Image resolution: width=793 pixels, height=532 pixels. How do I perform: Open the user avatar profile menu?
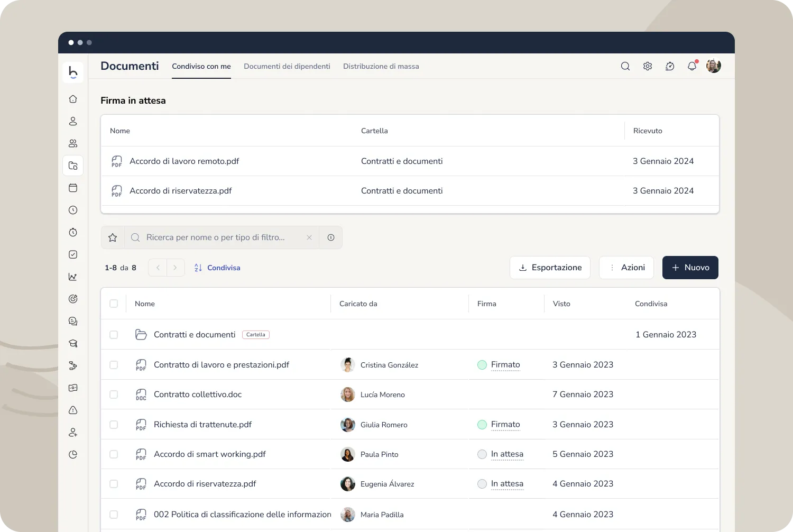click(714, 66)
